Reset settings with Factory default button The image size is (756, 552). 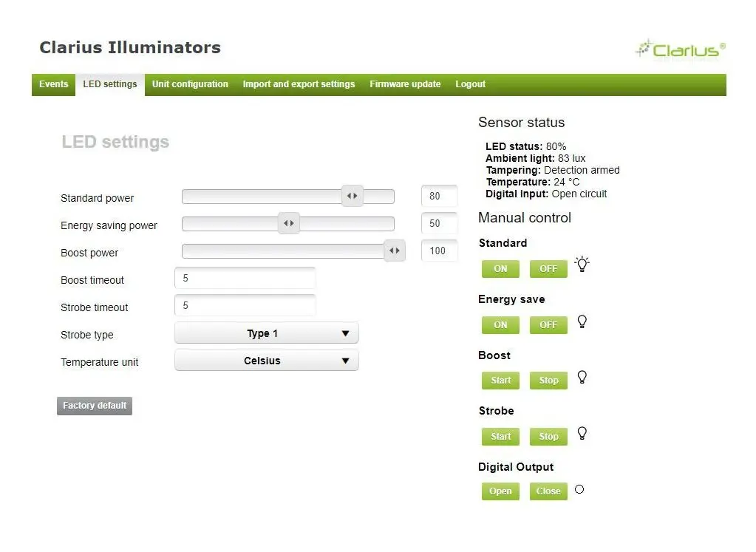tap(95, 406)
